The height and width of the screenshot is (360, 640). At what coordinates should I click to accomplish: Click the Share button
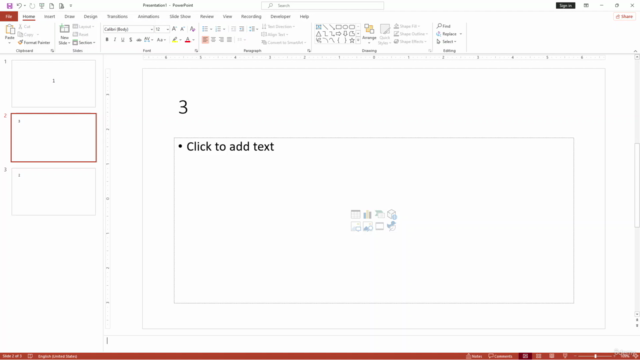(x=624, y=17)
